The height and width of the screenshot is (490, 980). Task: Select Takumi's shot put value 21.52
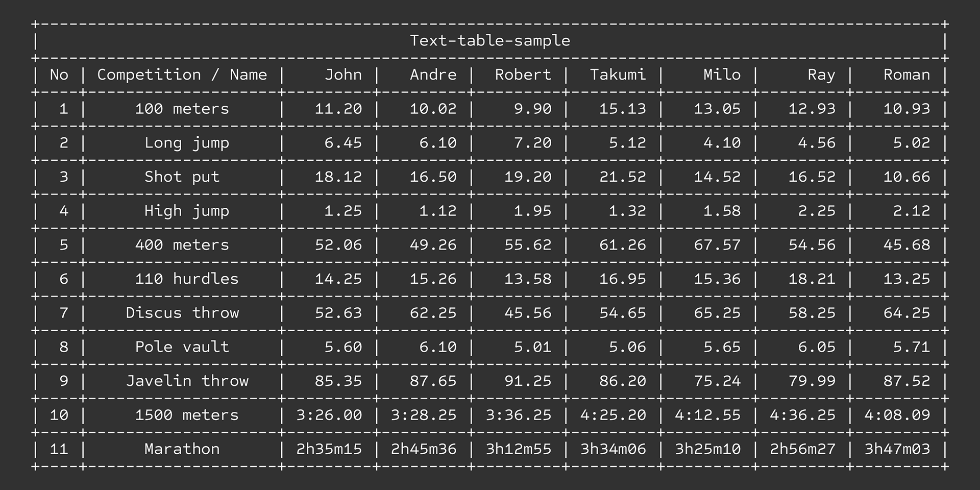coord(623,177)
